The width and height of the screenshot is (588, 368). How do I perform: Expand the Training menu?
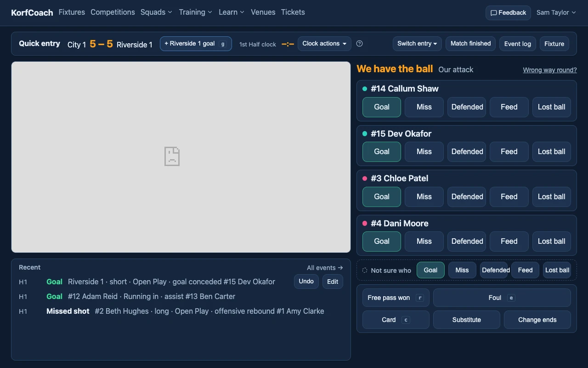(x=196, y=12)
